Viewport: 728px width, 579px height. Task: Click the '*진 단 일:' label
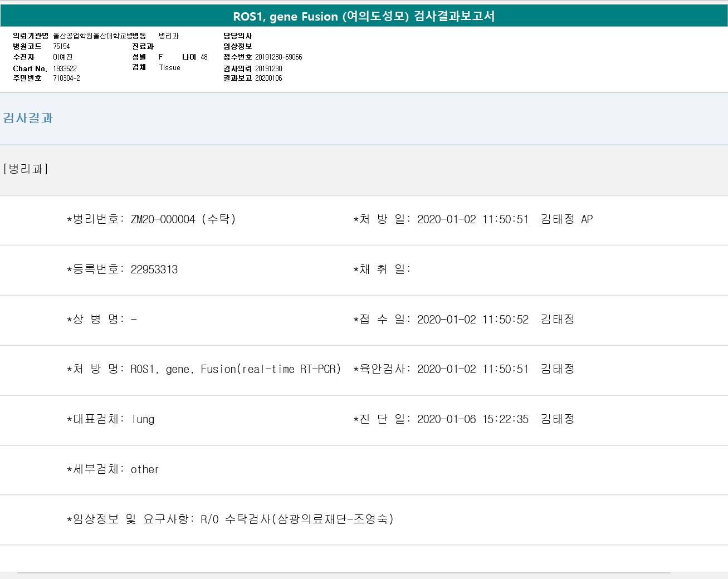coord(382,419)
